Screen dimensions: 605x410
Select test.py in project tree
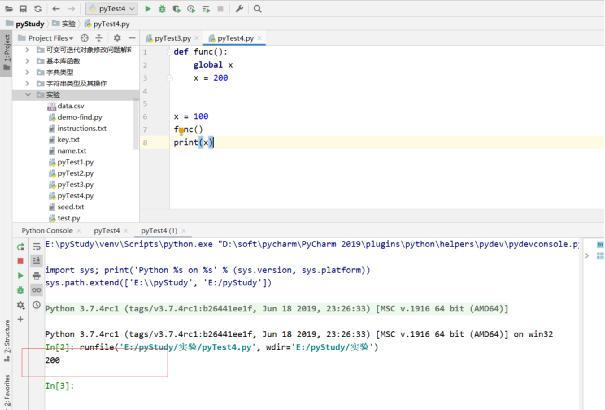(69, 218)
